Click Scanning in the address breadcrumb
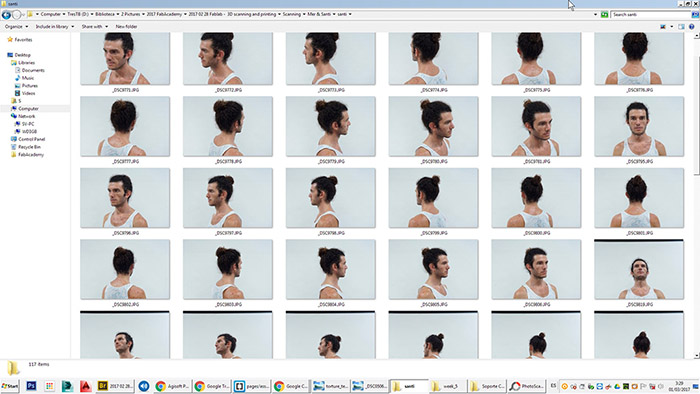Image resolution: width=700 pixels, height=394 pixels. [292, 14]
